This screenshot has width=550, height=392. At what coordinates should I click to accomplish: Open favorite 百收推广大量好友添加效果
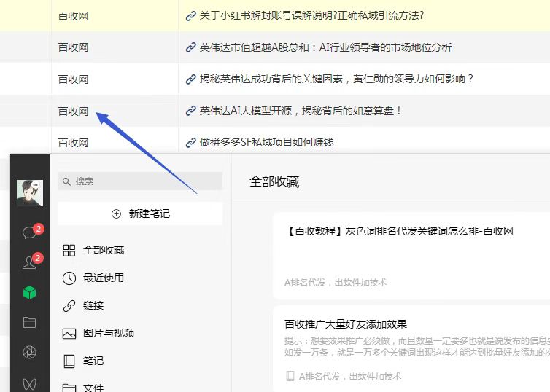coord(411,349)
